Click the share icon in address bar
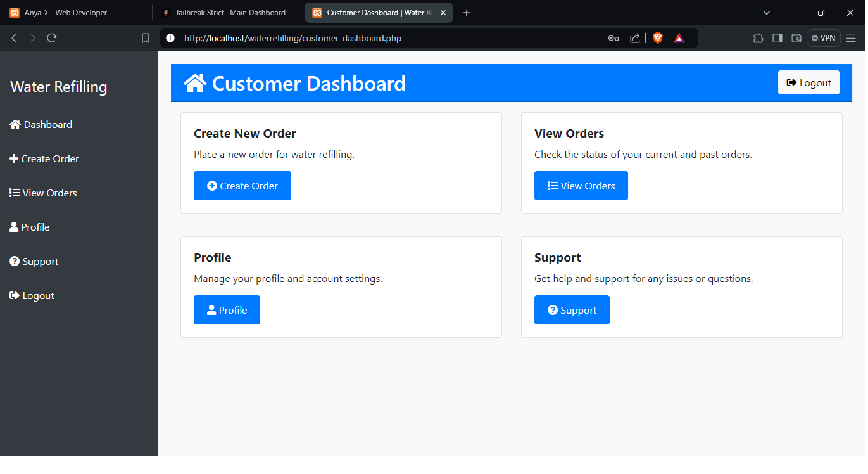Viewport: 868px width, 474px height. click(x=634, y=38)
